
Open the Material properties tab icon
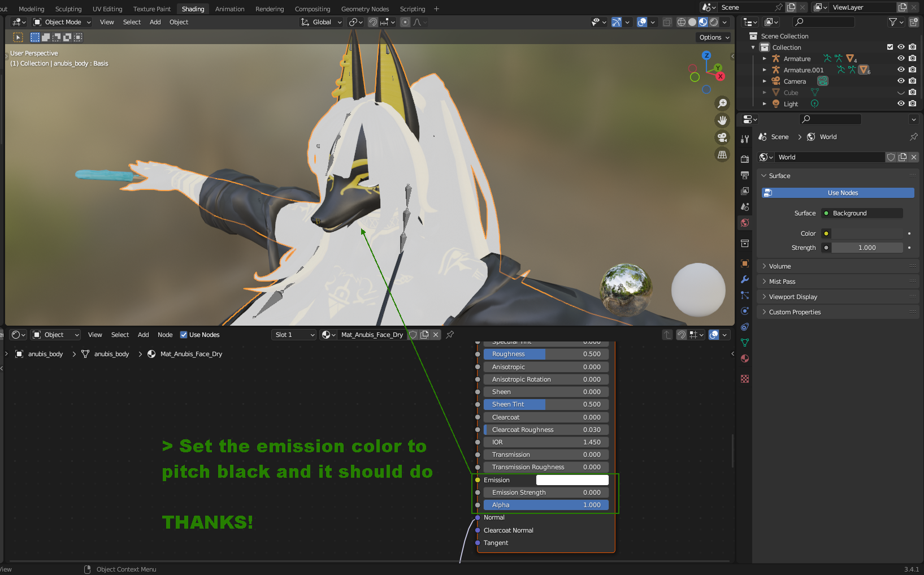tap(745, 358)
